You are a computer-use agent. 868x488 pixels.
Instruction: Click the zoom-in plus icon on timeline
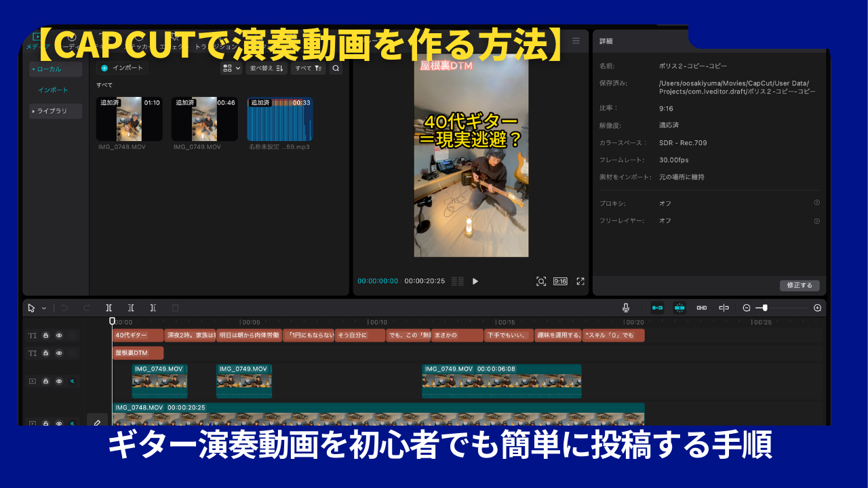(x=817, y=308)
